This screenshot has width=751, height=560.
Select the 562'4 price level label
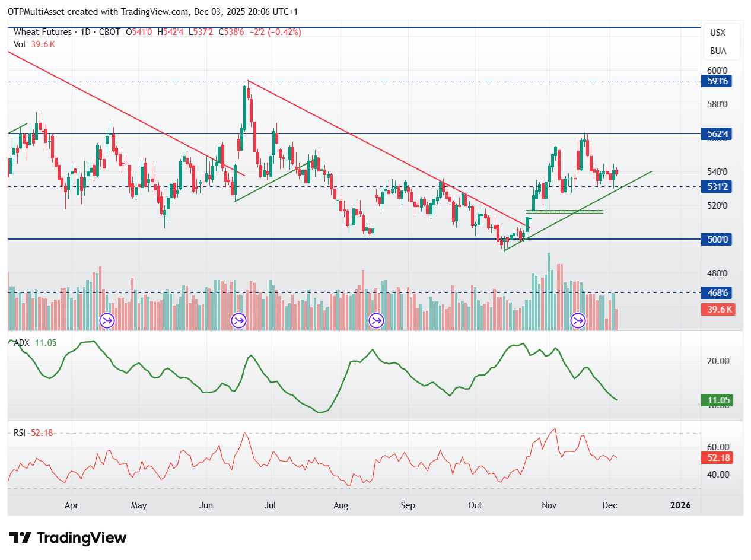click(x=718, y=134)
